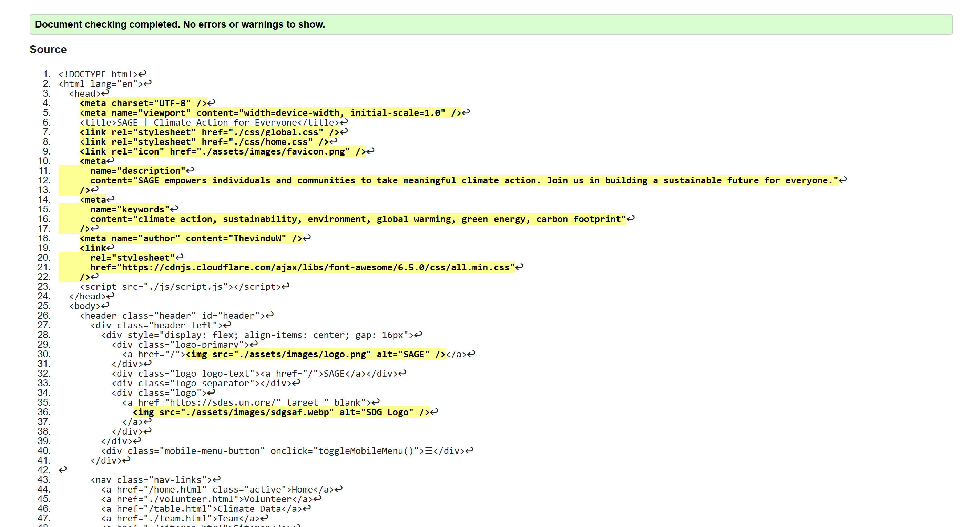Click the highlighted logo.png image tag
980x527 pixels.
314,354
